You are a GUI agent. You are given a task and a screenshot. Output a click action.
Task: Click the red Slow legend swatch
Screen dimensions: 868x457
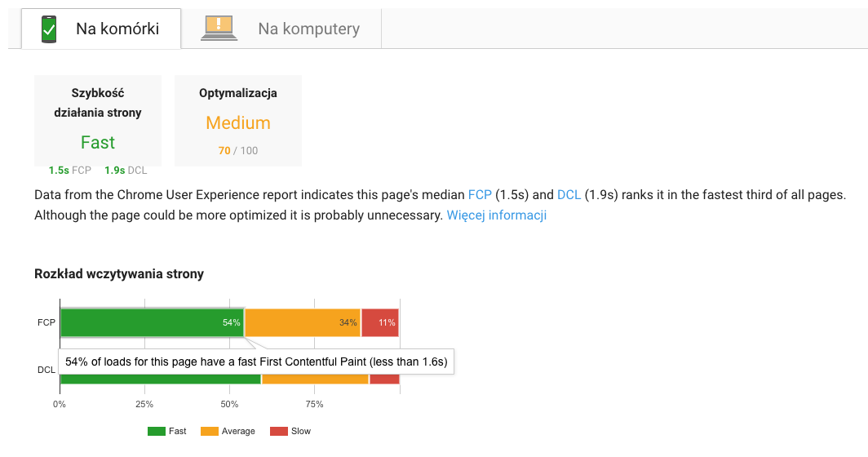pos(279,432)
